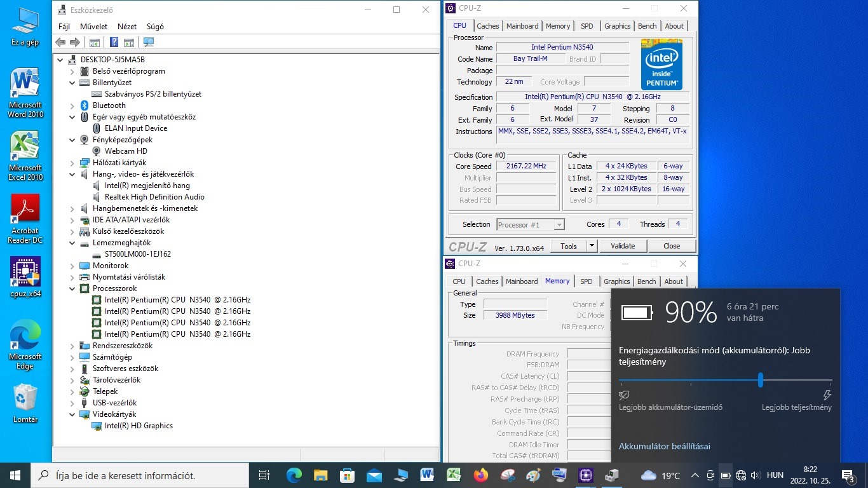868x488 pixels.
Task: Select the Webcam HD device
Action: [x=126, y=151]
